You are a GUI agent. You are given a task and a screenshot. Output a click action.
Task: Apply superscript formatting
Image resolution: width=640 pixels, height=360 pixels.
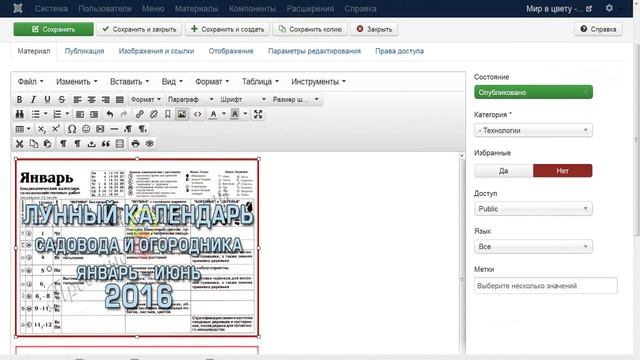pyautogui.click(x=56, y=129)
